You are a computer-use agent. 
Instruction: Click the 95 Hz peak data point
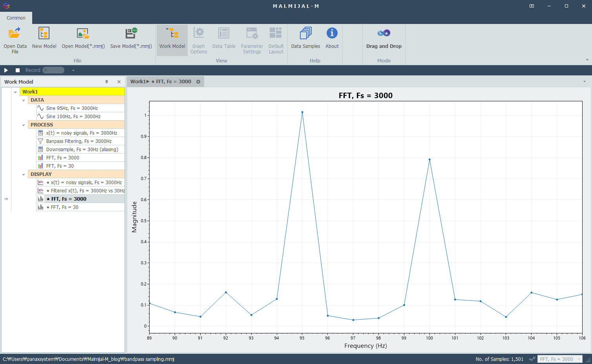[x=302, y=112]
